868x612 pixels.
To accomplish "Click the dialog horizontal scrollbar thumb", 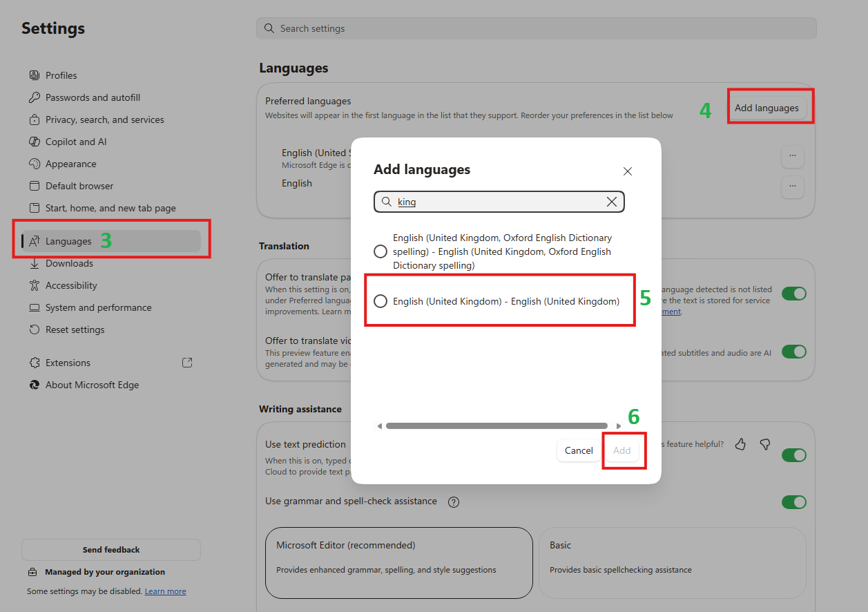I will point(496,426).
